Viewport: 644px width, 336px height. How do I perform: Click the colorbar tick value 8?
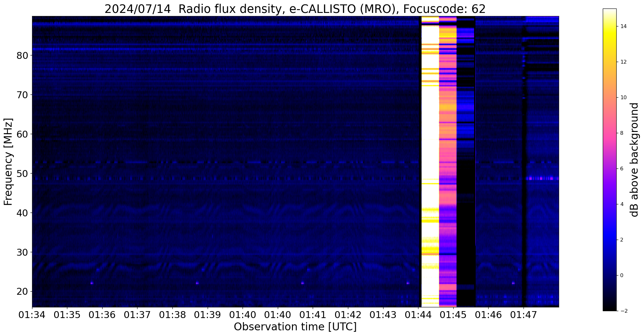[x=621, y=133]
